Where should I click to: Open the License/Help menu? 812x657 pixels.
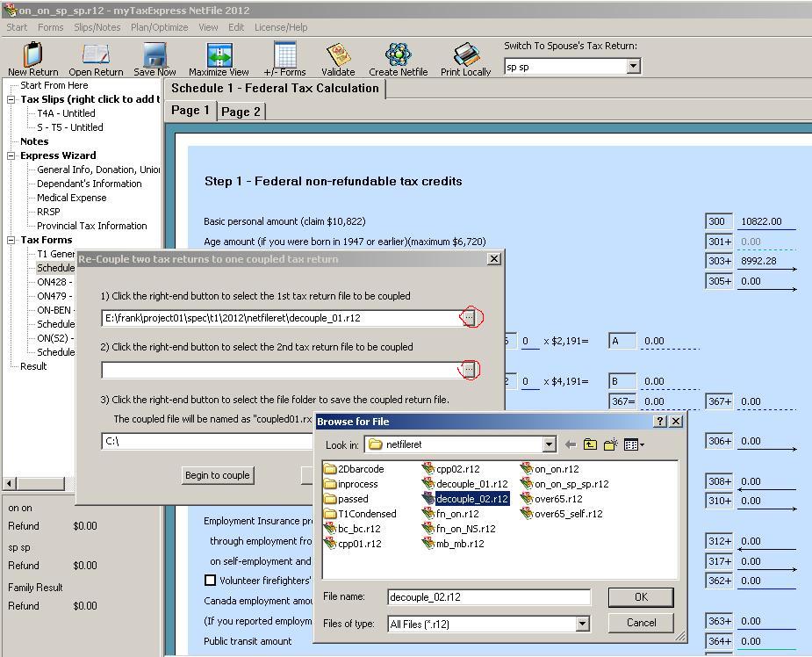281,27
